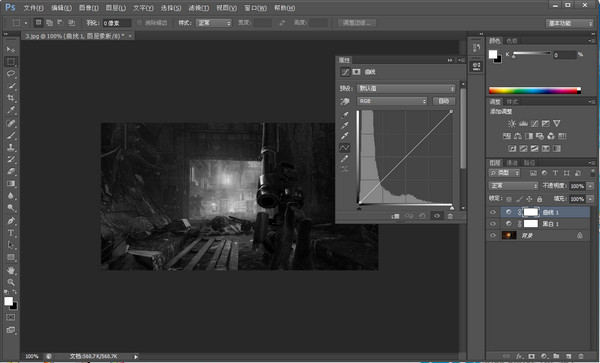
Task: Add an Invert adjustment
Action: tap(512, 148)
